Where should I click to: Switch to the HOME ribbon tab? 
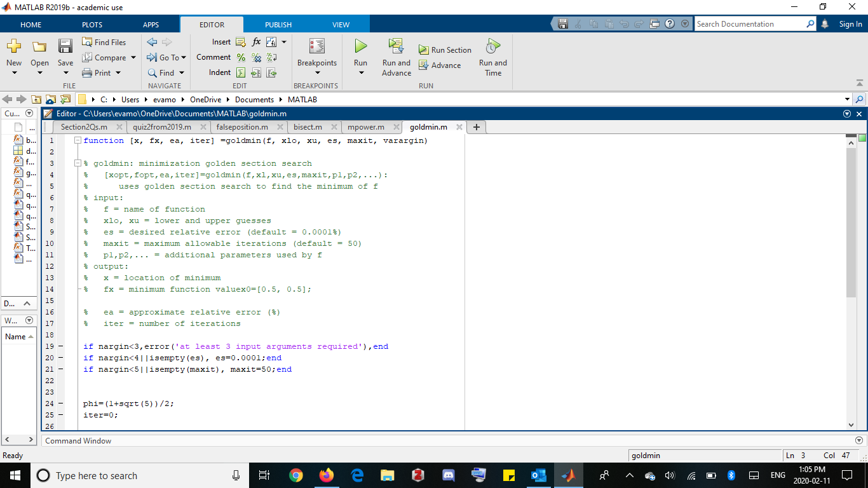(x=31, y=25)
